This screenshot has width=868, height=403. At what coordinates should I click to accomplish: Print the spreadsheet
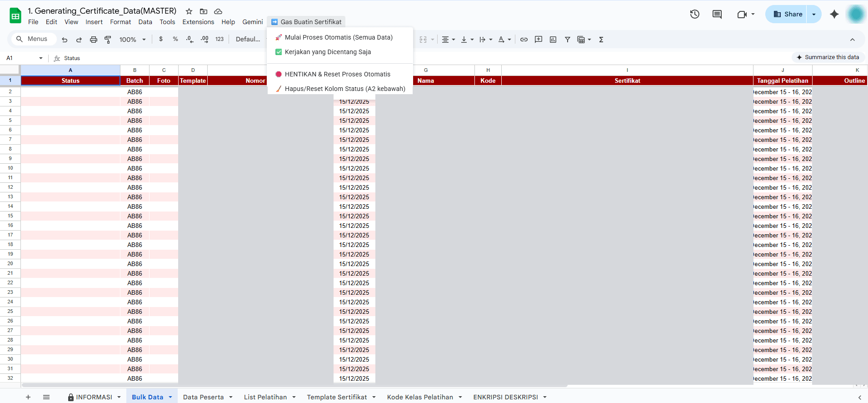tap(94, 40)
